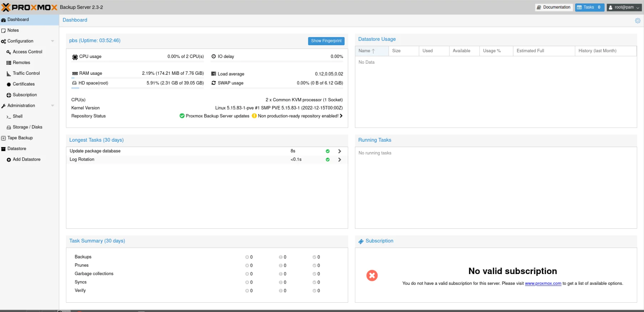Viewport: 644px width, 312px height.
Task: Click Prunes first count icon
Action: pyautogui.click(x=247, y=265)
